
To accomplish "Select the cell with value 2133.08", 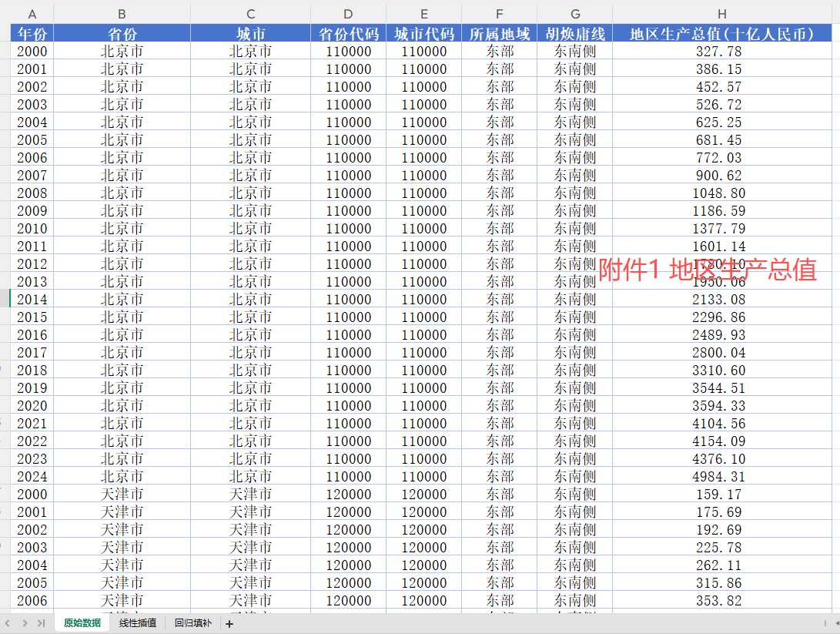I will pos(722,298).
